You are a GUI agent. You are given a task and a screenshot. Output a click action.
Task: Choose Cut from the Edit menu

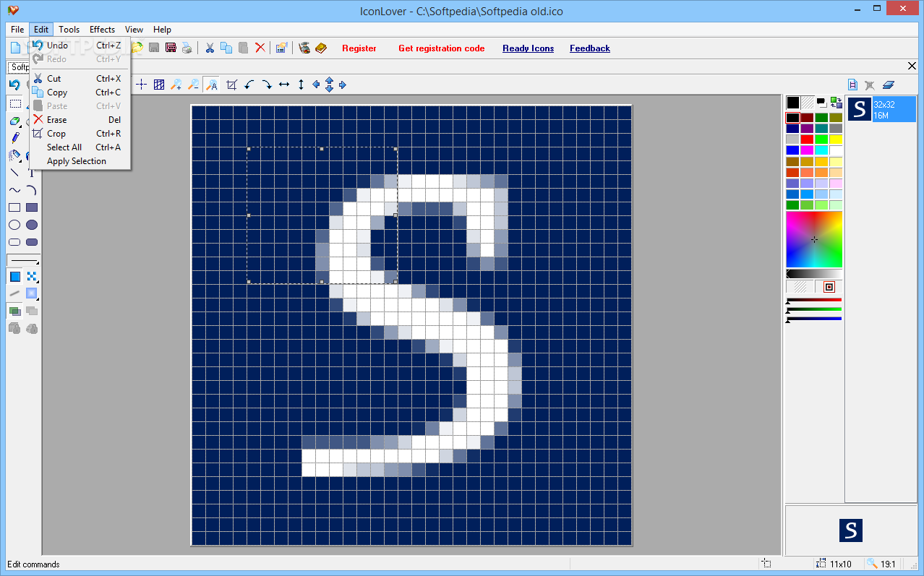point(80,78)
